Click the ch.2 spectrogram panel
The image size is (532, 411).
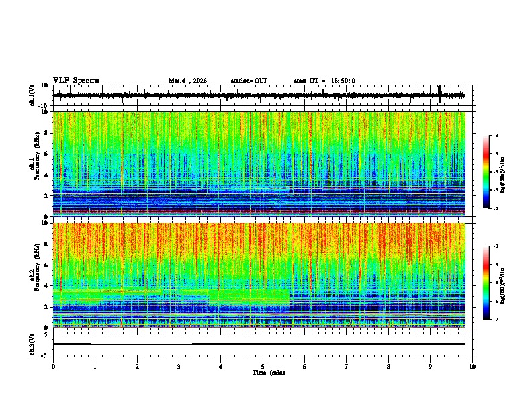259,275
